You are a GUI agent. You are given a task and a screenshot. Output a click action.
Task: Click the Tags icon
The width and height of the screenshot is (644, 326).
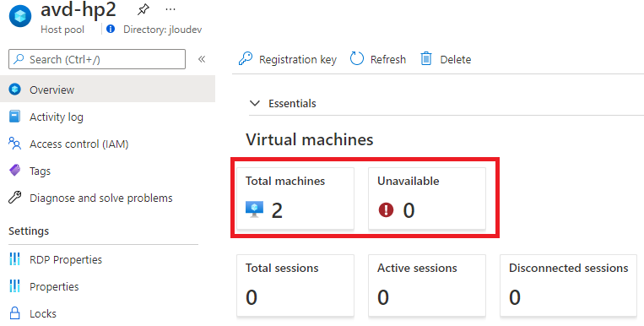(x=15, y=171)
